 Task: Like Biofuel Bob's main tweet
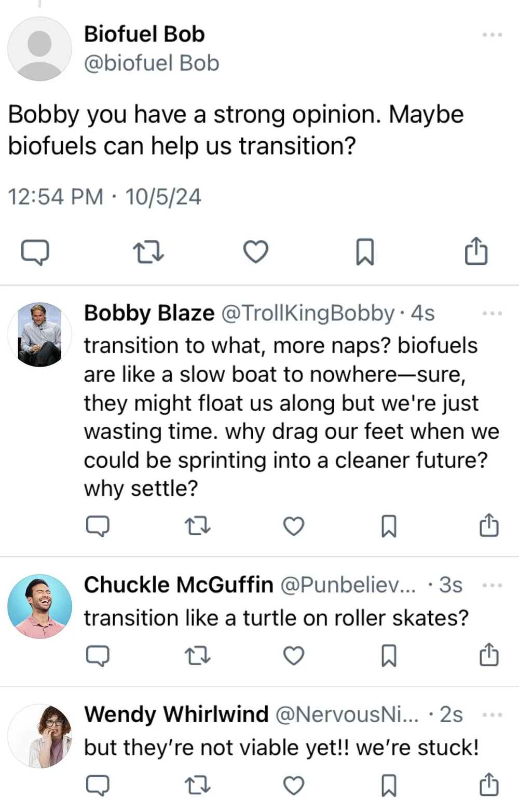256,252
